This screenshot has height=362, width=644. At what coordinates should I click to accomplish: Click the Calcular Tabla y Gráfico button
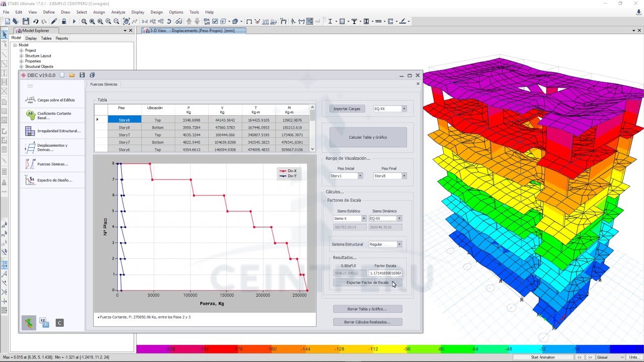pos(368,137)
